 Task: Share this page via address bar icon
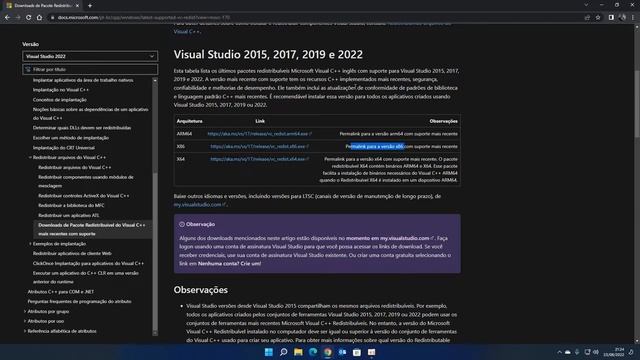[x=587, y=18]
